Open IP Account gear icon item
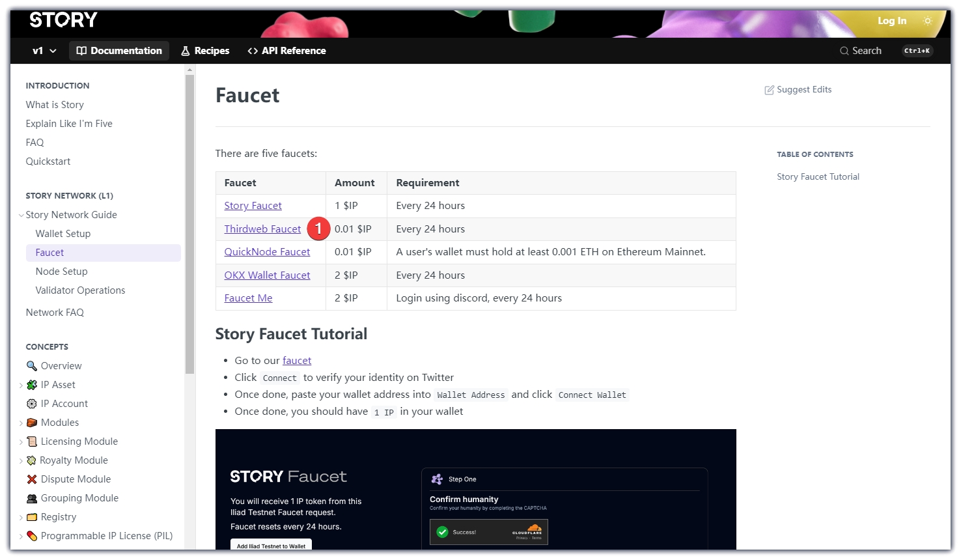Screen dimensions: 961x560 (31, 404)
